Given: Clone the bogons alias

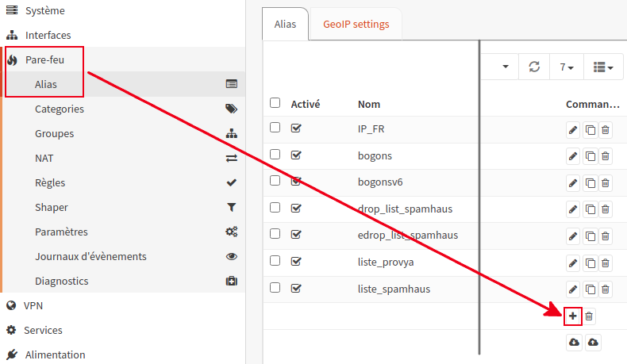Looking at the screenshot, I should click(x=590, y=156).
